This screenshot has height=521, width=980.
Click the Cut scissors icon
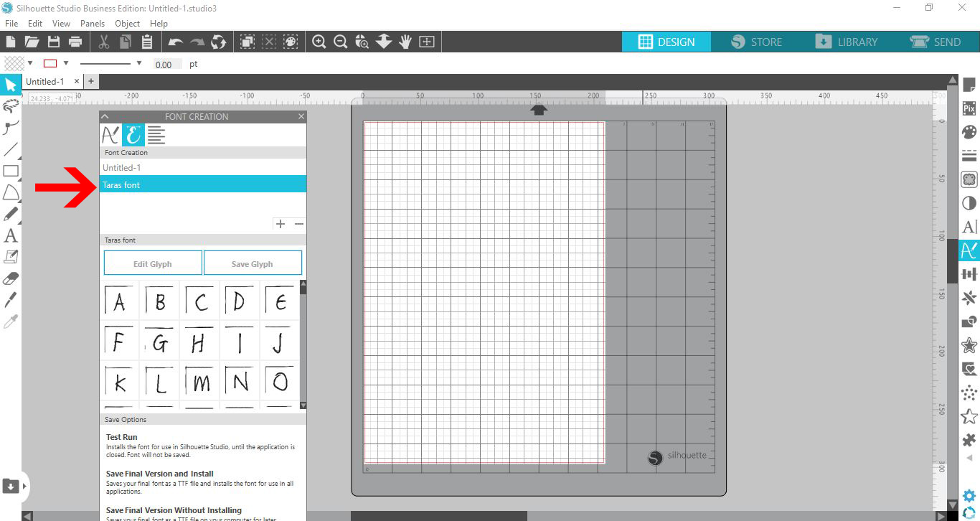pyautogui.click(x=103, y=42)
